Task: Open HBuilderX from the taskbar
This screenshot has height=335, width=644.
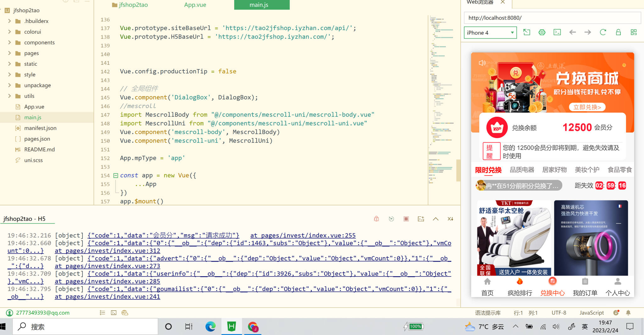Action: pos(231,327)
